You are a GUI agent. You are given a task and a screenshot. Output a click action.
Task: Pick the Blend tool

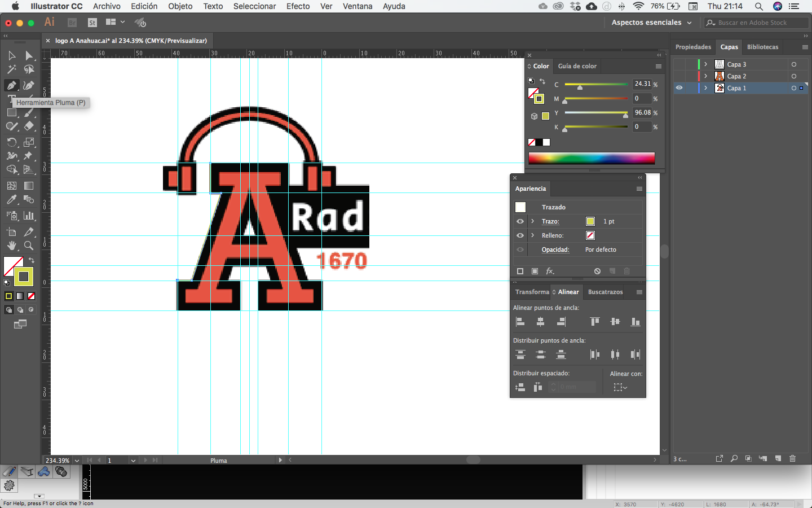29,200
